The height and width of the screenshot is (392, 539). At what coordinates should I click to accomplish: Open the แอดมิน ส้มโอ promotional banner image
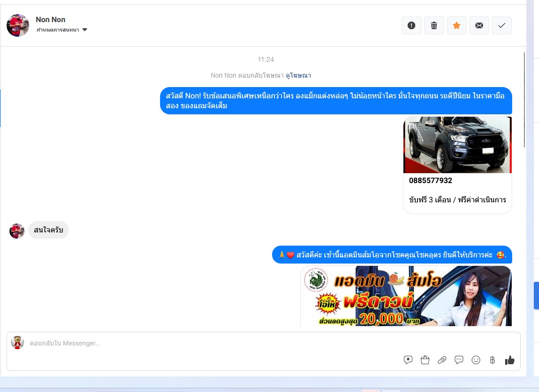point(406,296)
